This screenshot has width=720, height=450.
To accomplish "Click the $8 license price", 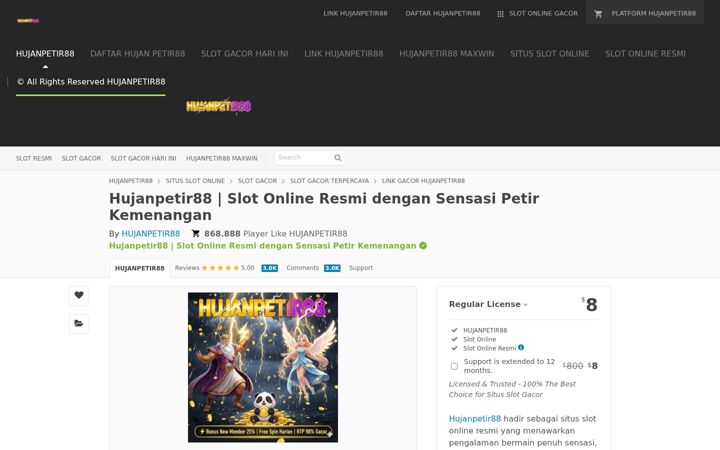I will (590, 304).
